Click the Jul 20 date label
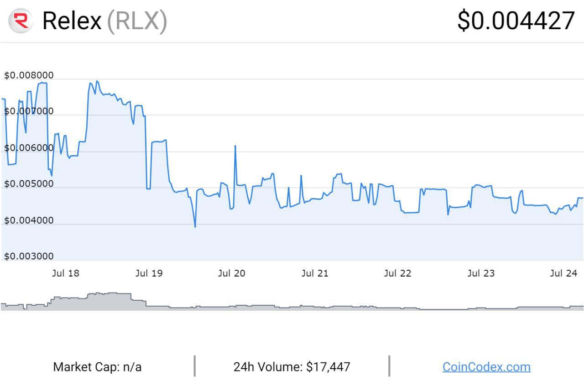The width and height of the screenshot is (584, 392). [x=232, y=273]
